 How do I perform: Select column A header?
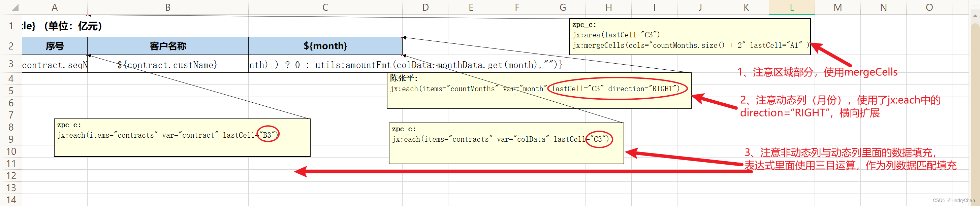point(55,7)
